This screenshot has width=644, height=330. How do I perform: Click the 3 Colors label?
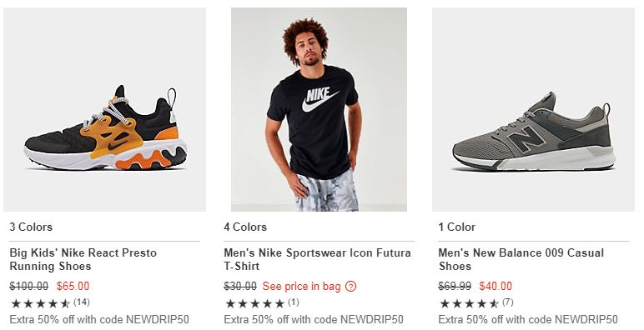(31, 227)
